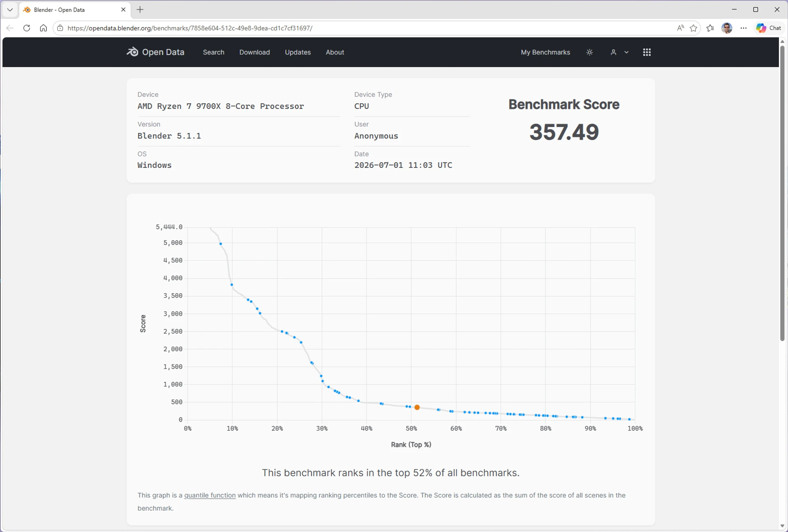Click the vertical page scrollbar
Screen dimensions: 788x532
point(782,193)
